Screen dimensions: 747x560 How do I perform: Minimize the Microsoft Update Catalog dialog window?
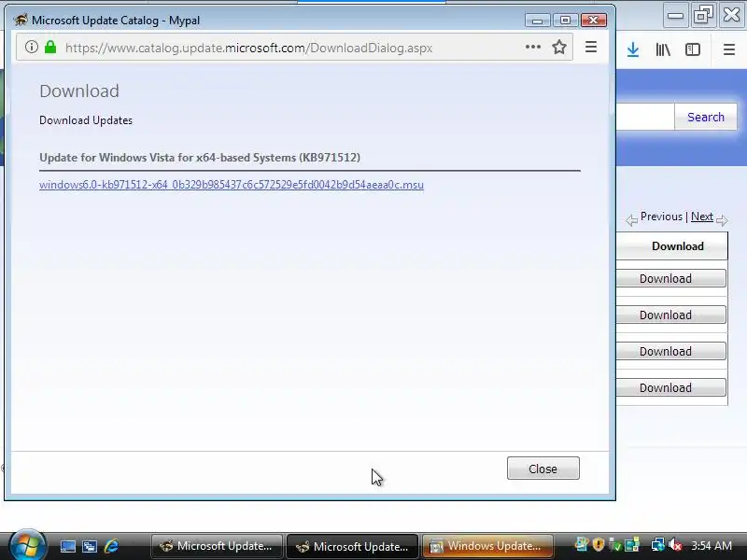coord(538,20)
